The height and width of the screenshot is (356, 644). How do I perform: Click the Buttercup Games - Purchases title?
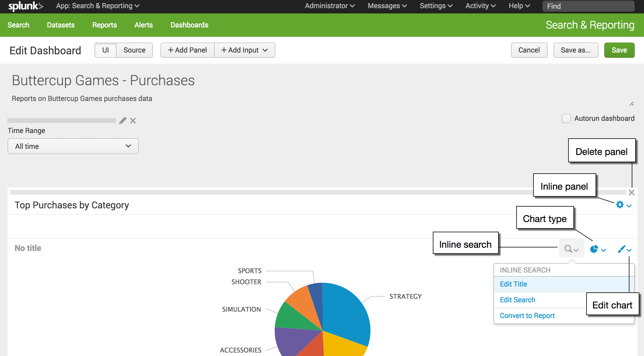[x=103, y=80]
